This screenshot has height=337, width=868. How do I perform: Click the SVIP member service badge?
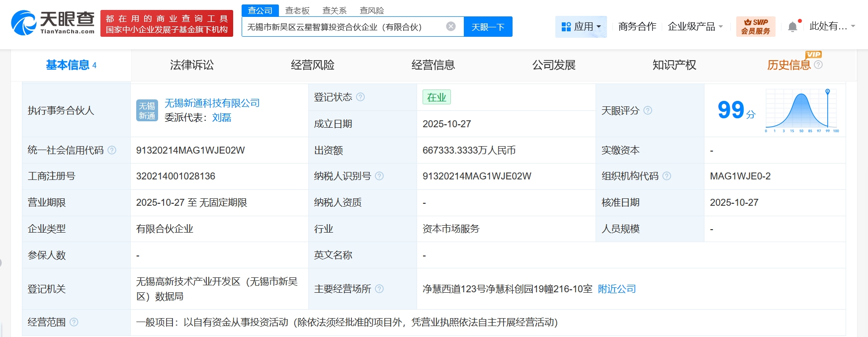(x=755, y=26)
